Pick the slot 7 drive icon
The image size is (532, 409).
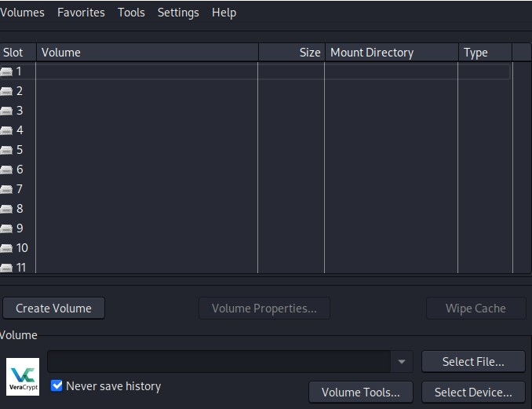[x=6, y=189]
